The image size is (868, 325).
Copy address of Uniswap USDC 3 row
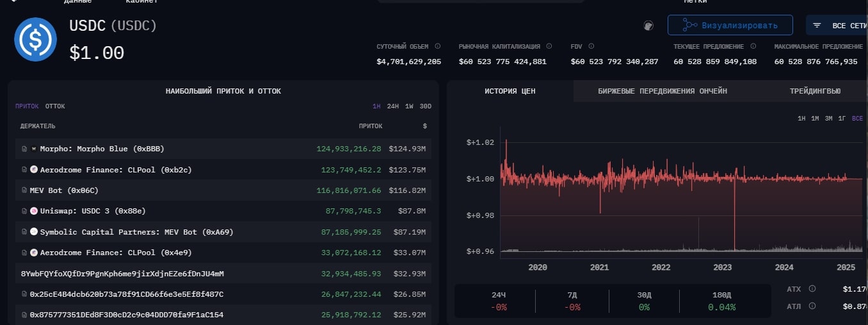[24, 211]
